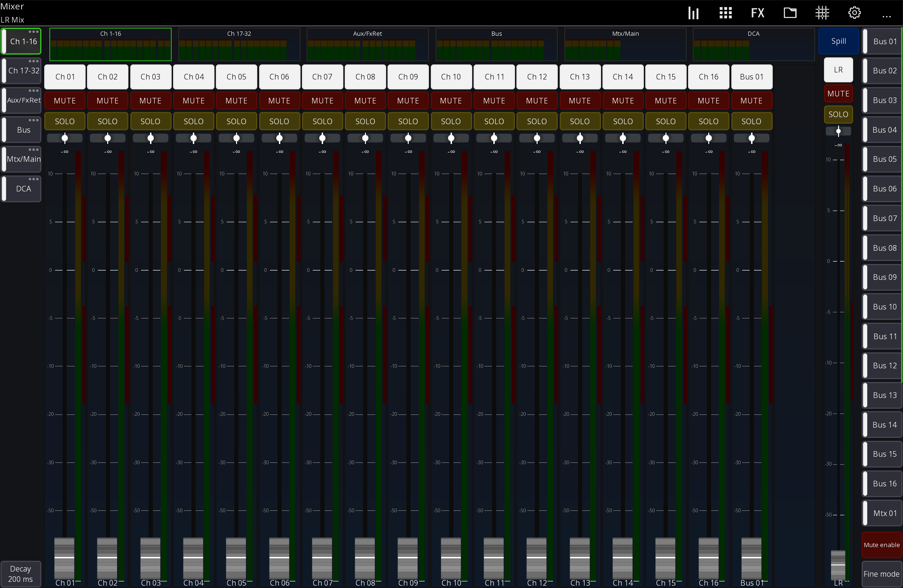Click the Ch 04 pan knob
The image size is (903, 588).
click(x=193, y=138)
